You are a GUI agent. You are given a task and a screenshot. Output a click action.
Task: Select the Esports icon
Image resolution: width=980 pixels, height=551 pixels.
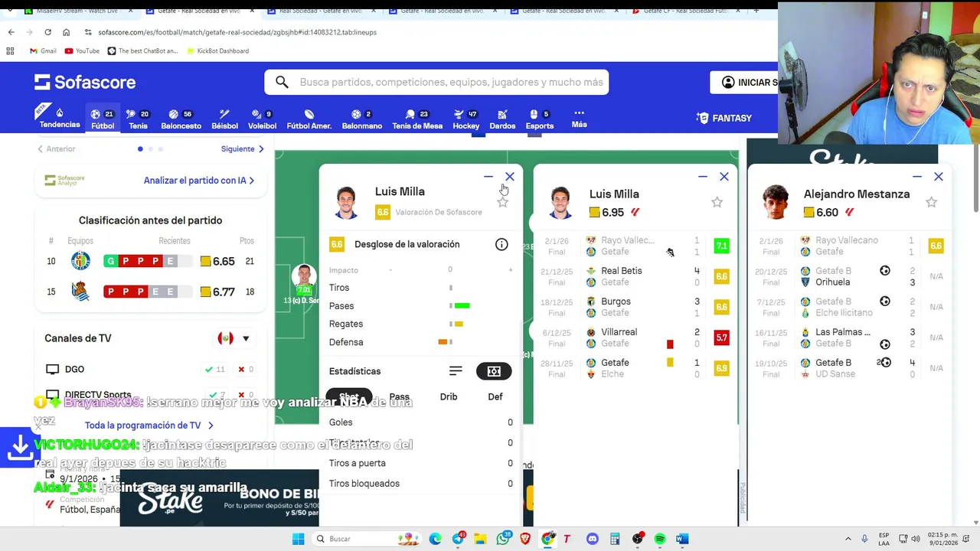539,119
